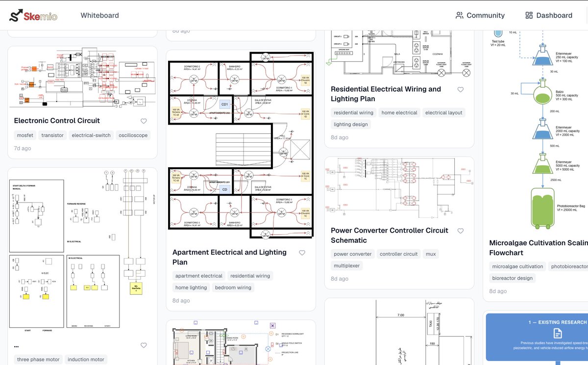This screenshot has height=365, width=588.
Task: Select the microalgae cultivation tag
Action: 517,266
